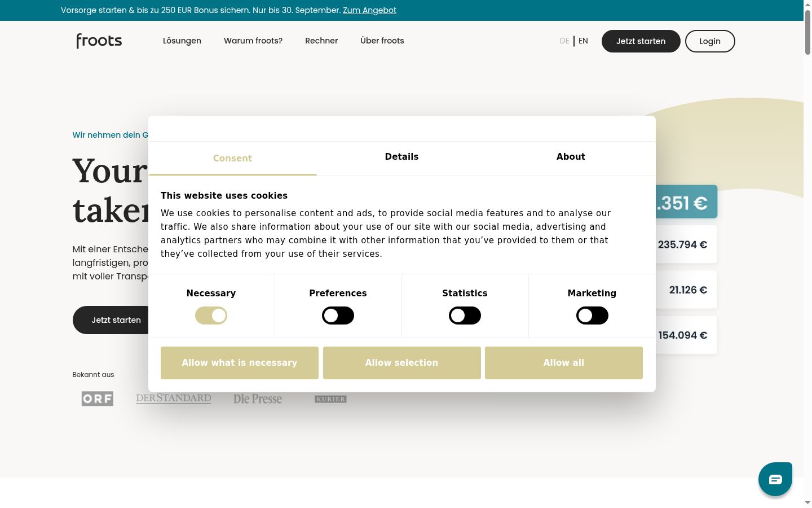Follow the Zum Angebot link
The image size is (812, 508).
click(x=369, y=10)
